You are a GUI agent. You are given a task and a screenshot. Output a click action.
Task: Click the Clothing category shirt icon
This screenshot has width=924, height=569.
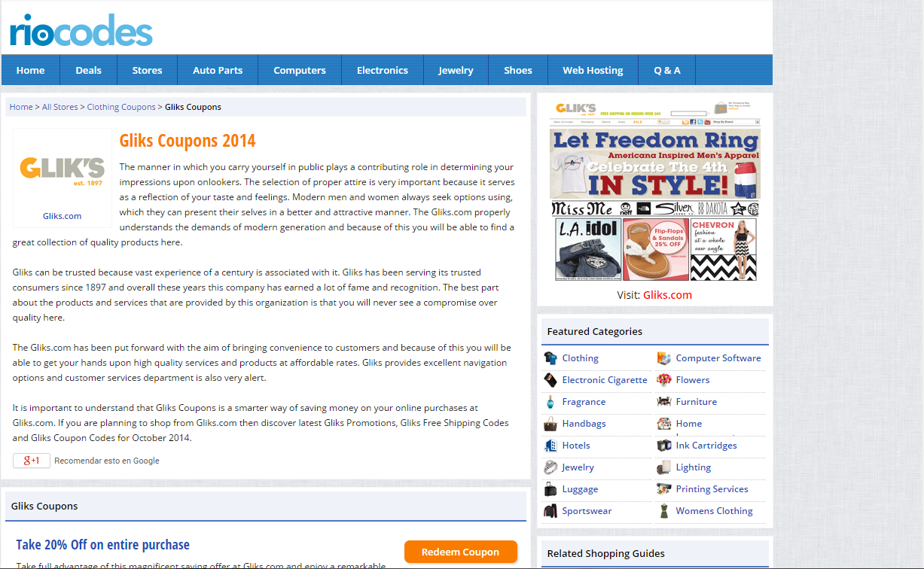click(550, 358)
